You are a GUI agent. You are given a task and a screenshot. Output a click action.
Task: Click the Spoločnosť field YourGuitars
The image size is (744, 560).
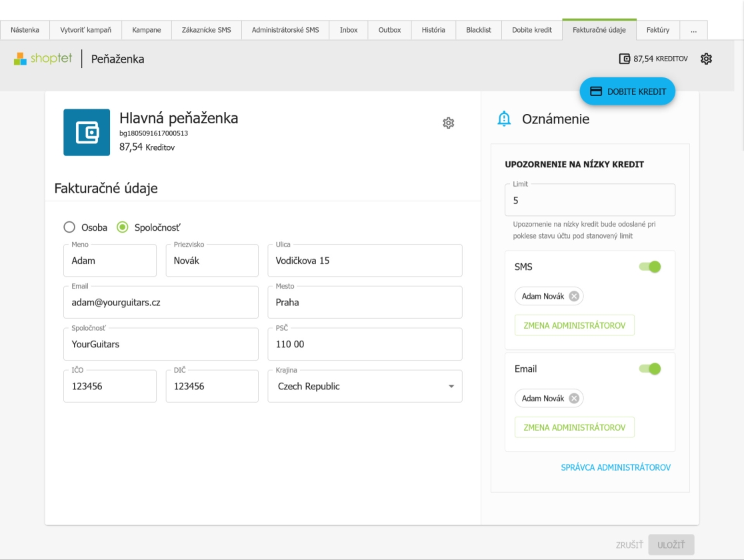tap(161, 344)
